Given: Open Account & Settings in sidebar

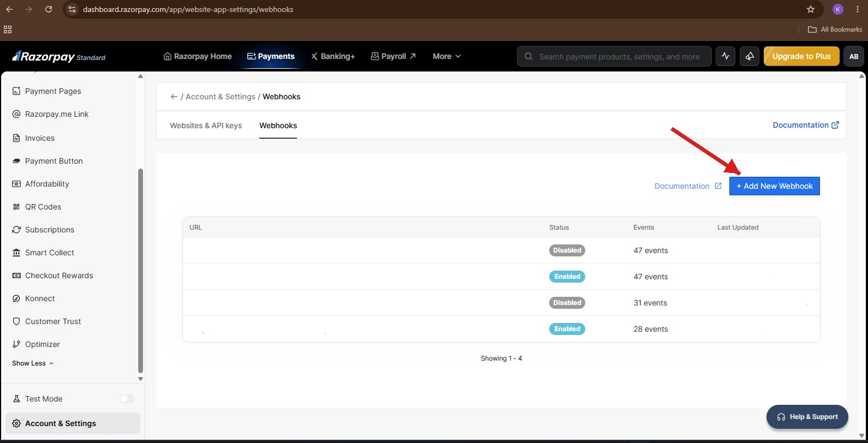Looking at the screenshot, I should (73, 423).
